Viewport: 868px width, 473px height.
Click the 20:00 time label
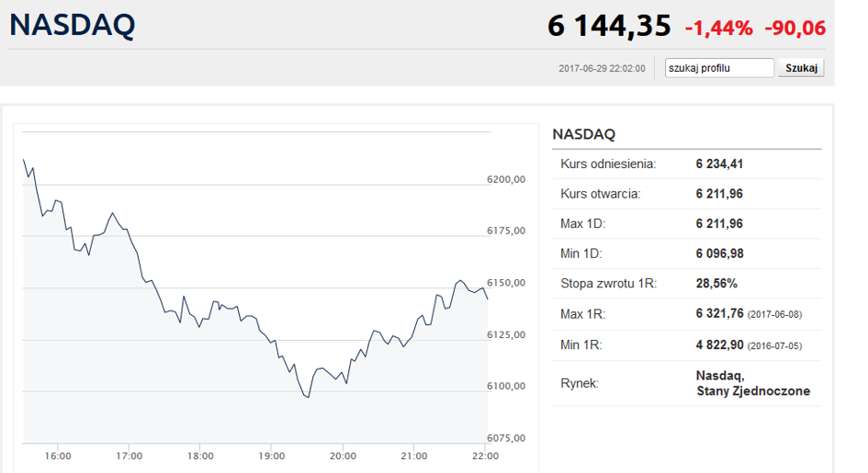tap(343, 456)
